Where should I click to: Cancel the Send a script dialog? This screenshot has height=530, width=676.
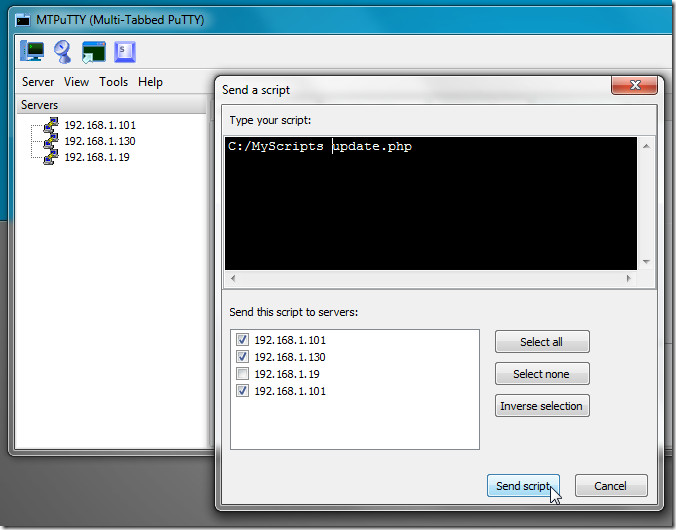coord(611,486)
